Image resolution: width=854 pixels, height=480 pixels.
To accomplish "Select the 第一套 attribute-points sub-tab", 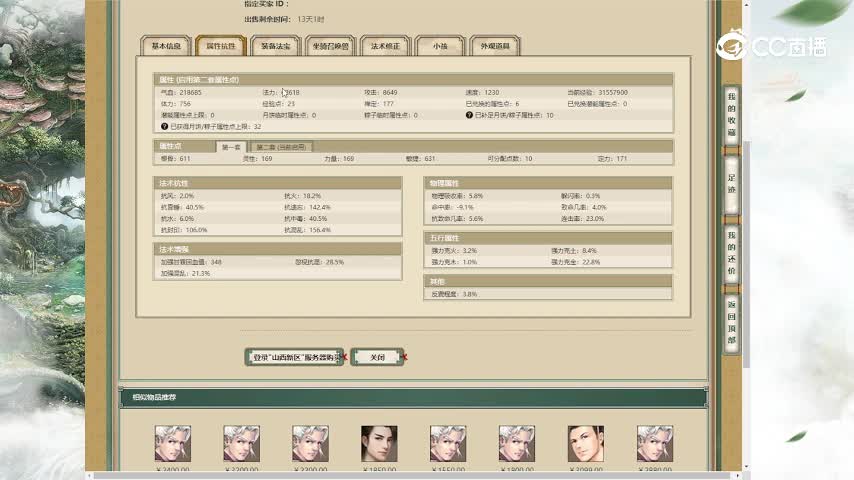I will [x=231, y=147].
